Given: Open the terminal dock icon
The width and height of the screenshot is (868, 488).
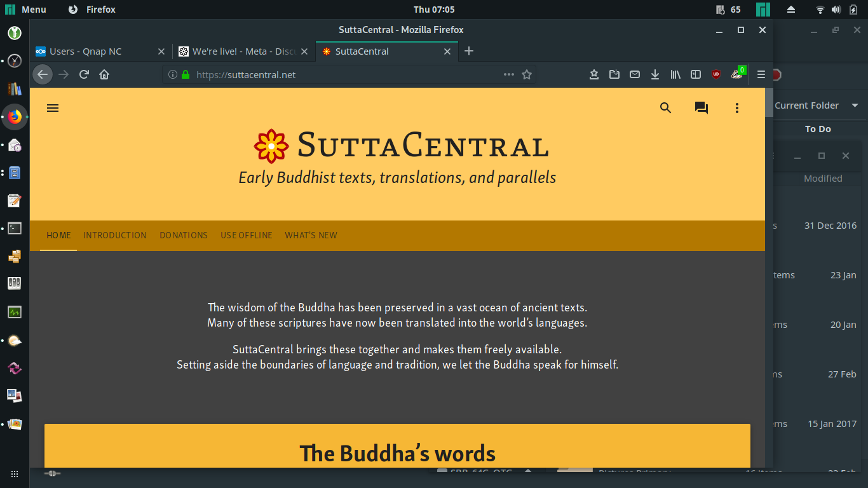Looking at the screenshot, I should tap(15, 228).
